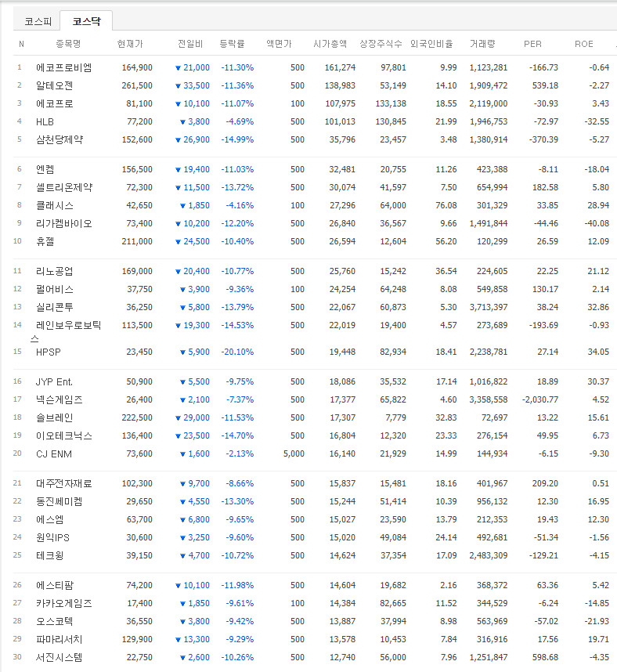
Task: Click the 5,000 face value cell
Action: (294, 453)
